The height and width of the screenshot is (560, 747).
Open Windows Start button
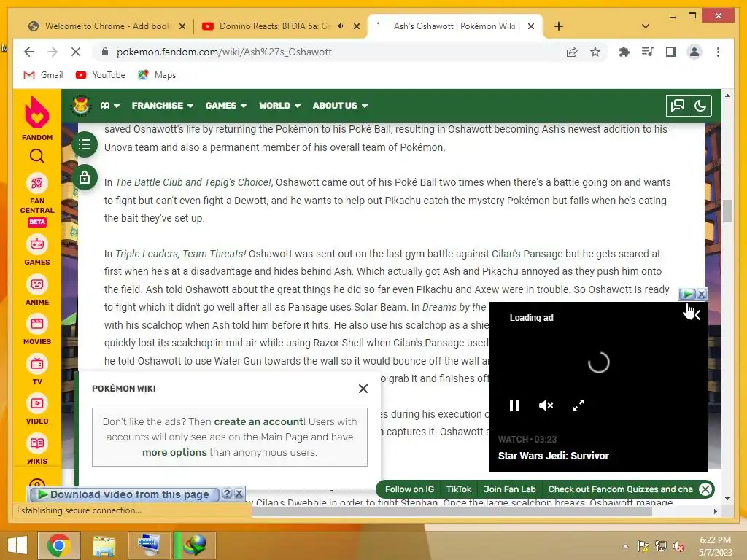[18, 545]
